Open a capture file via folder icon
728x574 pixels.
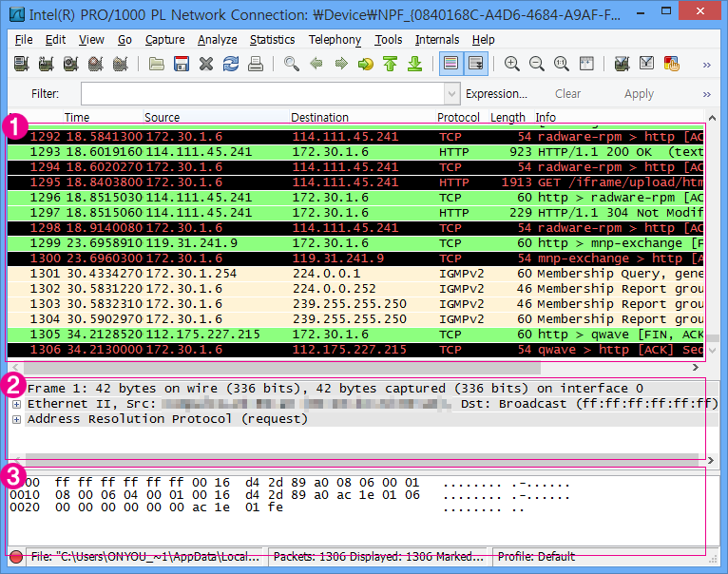[x=157, y=64]
